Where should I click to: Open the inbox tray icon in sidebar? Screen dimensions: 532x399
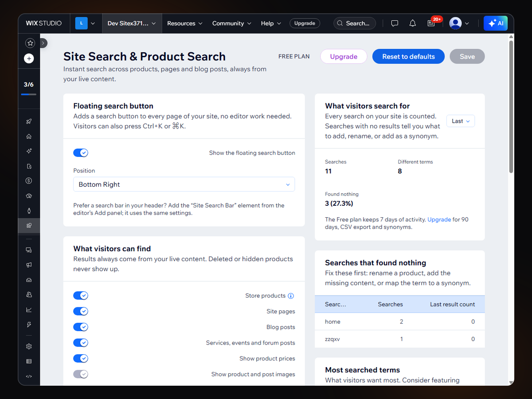click(x=29, y=280)
